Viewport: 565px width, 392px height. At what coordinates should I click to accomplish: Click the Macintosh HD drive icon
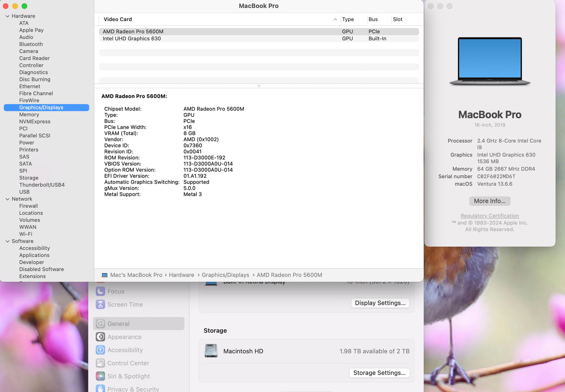[212, 351]
